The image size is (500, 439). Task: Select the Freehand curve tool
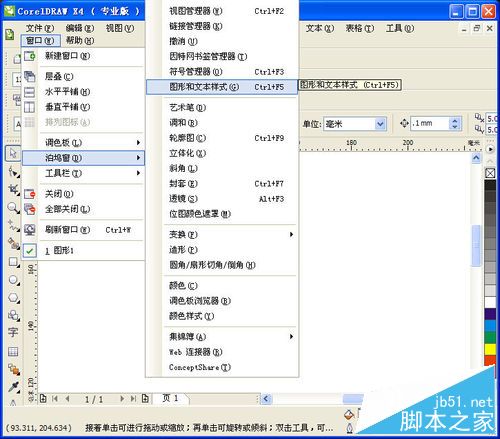tap(13, 226)
